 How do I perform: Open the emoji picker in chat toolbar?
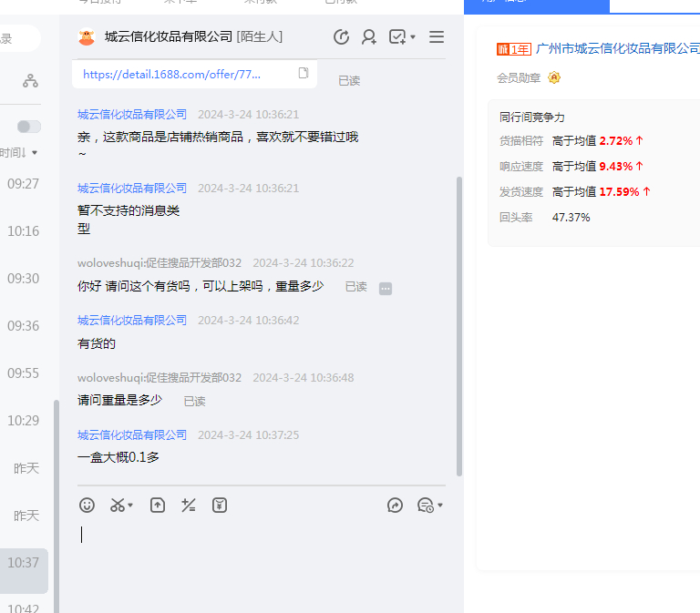(87, 505)
